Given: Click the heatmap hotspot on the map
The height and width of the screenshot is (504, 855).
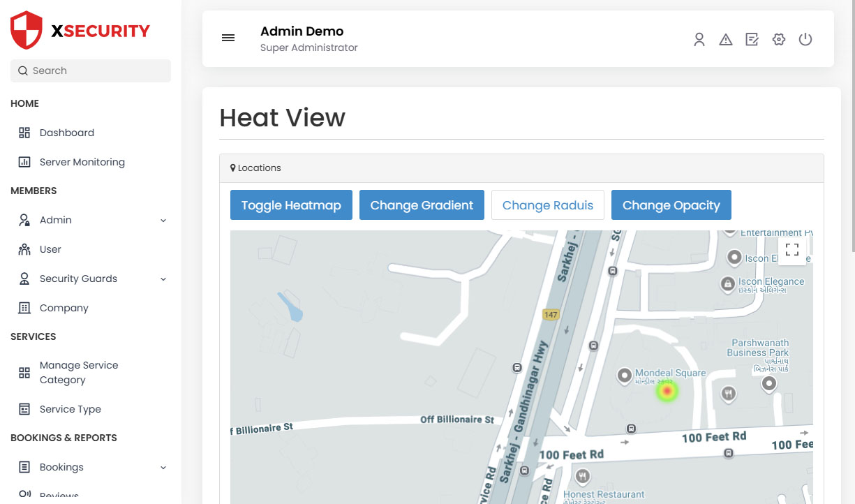Looking at the screenshot, I should [x=667, y=392].
